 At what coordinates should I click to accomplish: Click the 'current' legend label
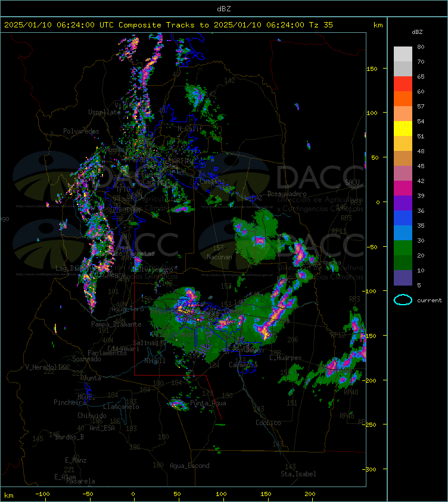pos(430,300)
